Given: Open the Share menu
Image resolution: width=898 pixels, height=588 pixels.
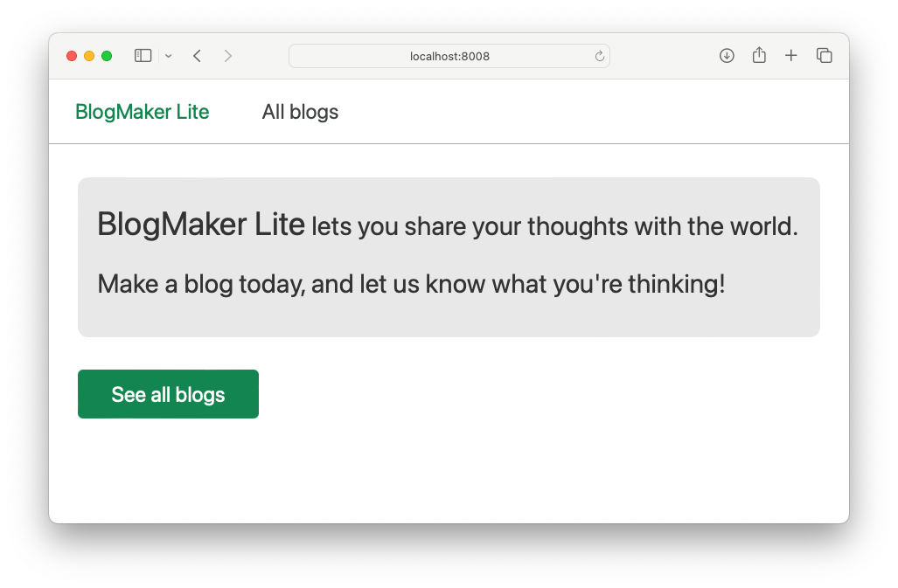Looking at the screenshot, I should point(759,55).
